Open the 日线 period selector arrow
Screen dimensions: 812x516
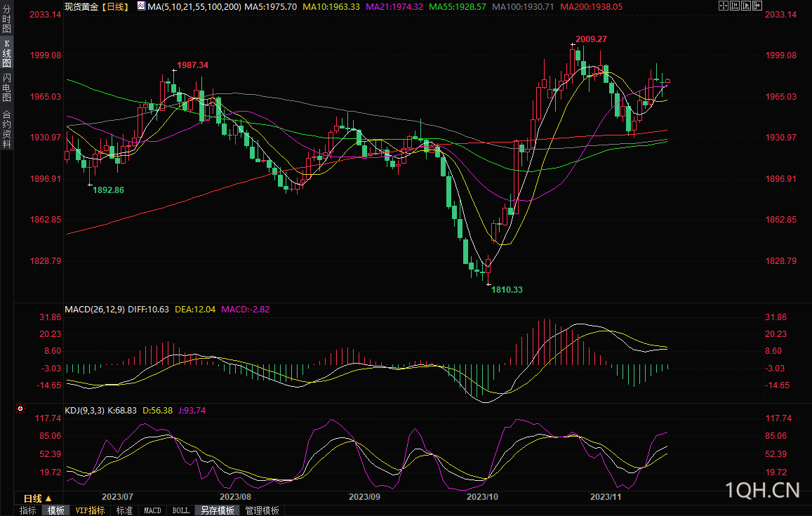click(x=48, y=498)
